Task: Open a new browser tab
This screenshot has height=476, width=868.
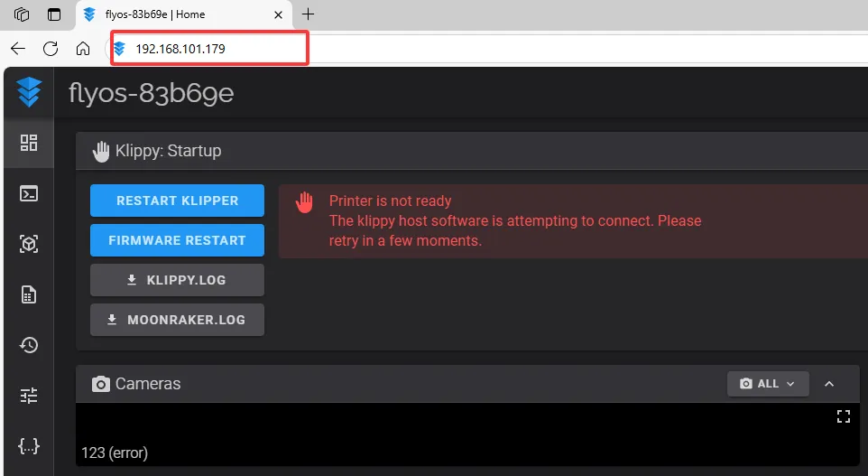Action: (309, 14)
